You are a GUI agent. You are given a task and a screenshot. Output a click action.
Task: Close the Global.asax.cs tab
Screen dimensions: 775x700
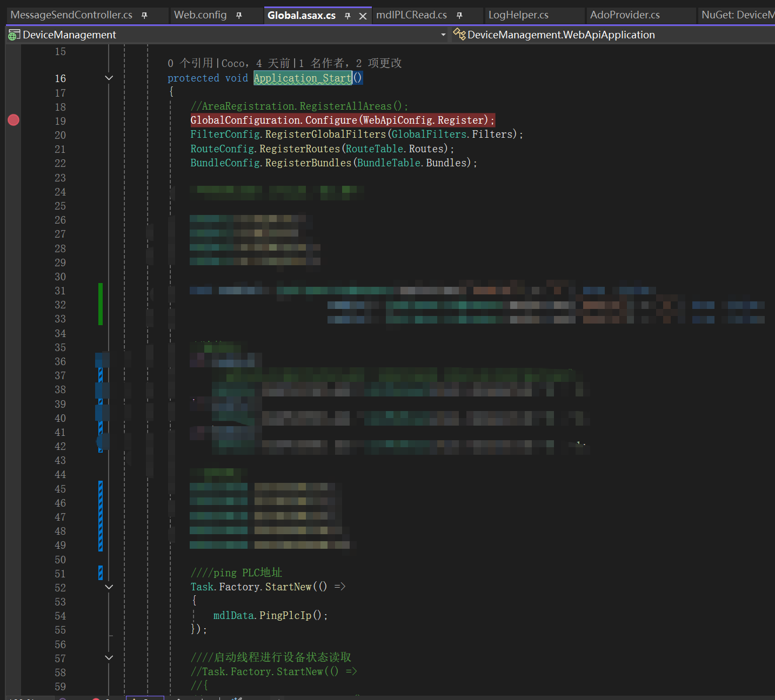(x=363, y=16)
